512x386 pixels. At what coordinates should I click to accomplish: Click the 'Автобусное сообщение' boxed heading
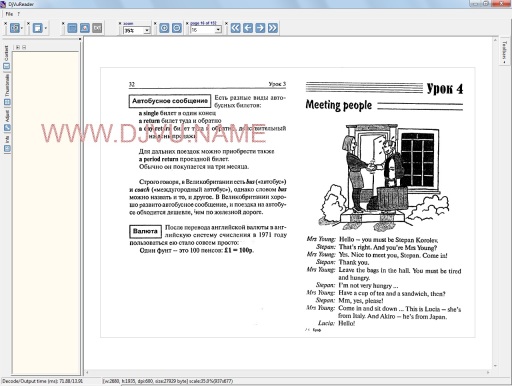click(x=170, y=101)
